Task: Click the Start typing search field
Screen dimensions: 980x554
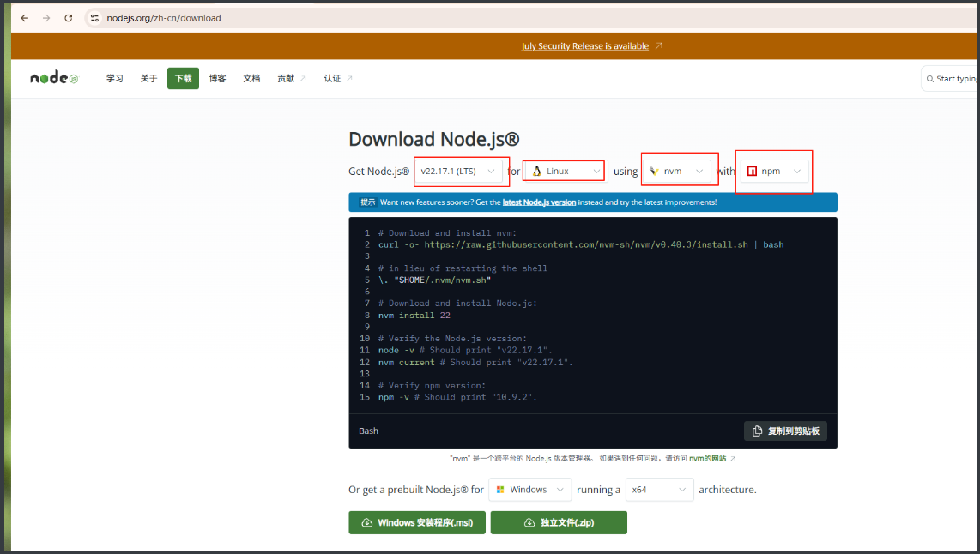Action: click(950, 79)
